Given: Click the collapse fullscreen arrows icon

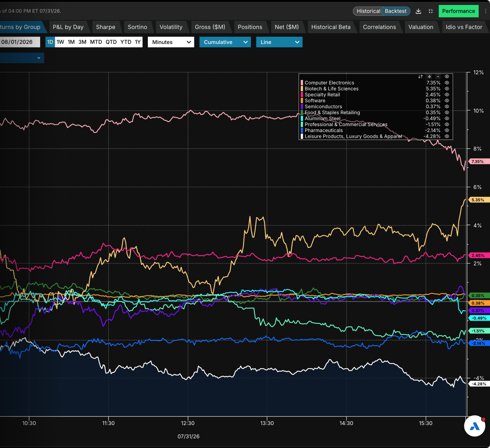Looking at the screenshot, I should pos(431,11).
